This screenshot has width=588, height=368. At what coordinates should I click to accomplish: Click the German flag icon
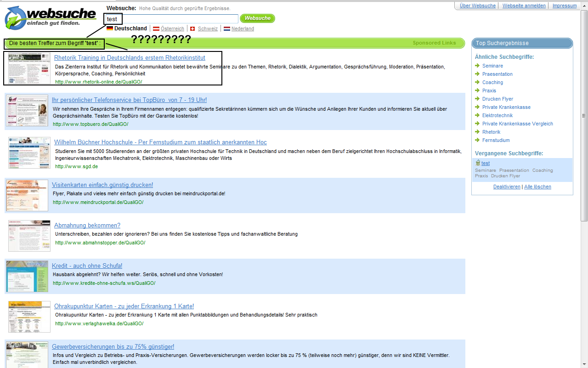pos(110,28)
